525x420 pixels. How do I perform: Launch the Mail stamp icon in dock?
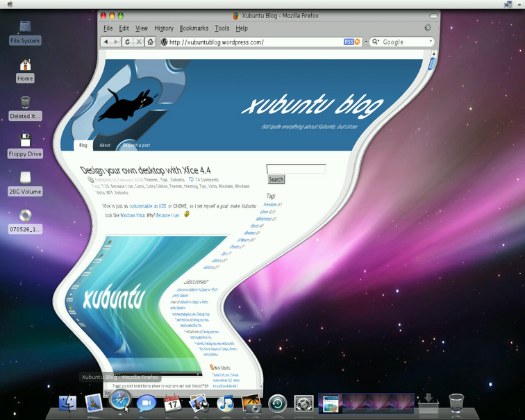click(x=94, y=403)
